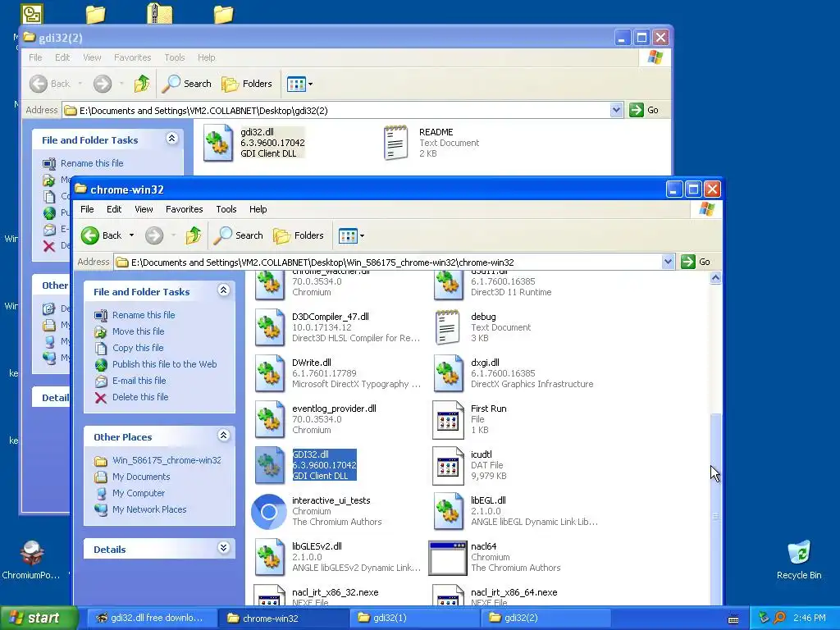840x630 pixels.
Task: Select libGLESv2.dll file icon
Action: pyautogui.click(x=269, y=557)
